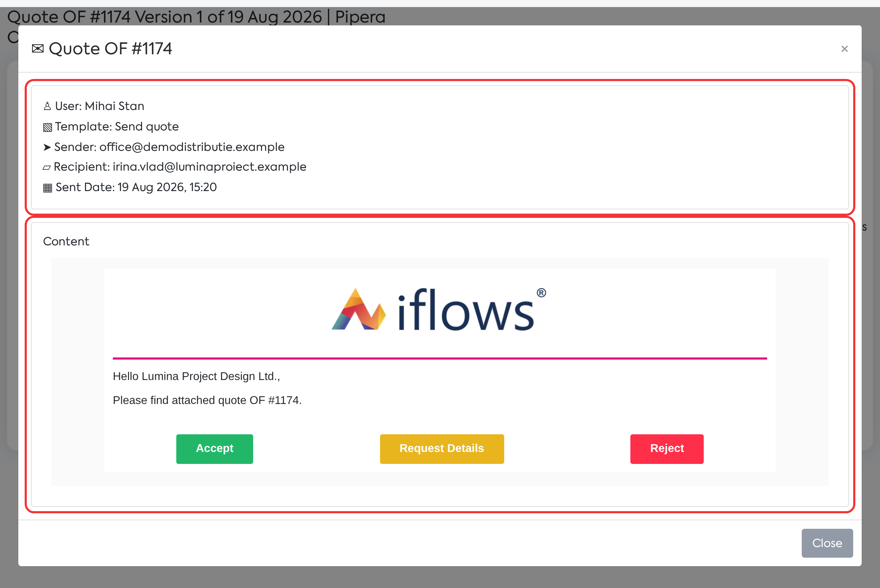Click 'Hello Lumina Project Design Ltd.,' greeting

click(x=196, y=376)
